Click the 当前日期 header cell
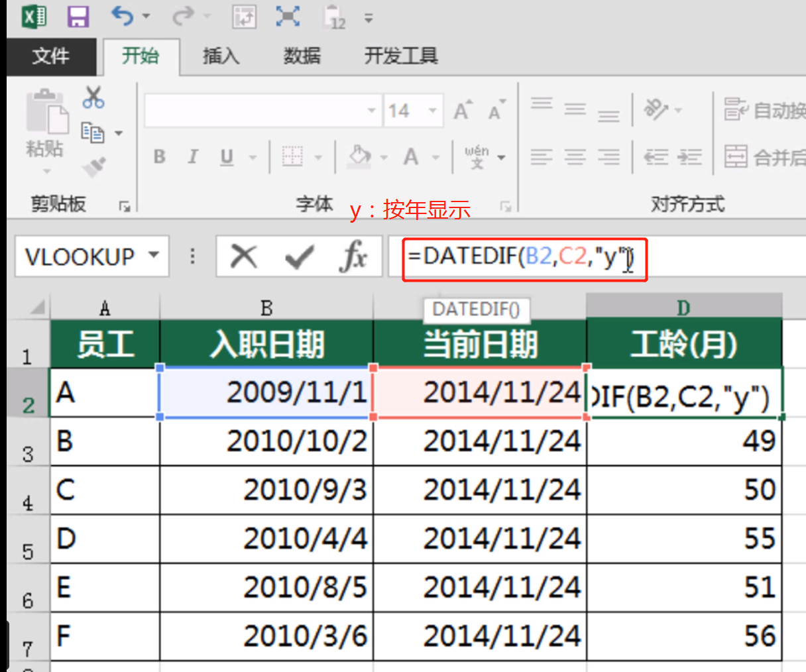 pos(480,344)
